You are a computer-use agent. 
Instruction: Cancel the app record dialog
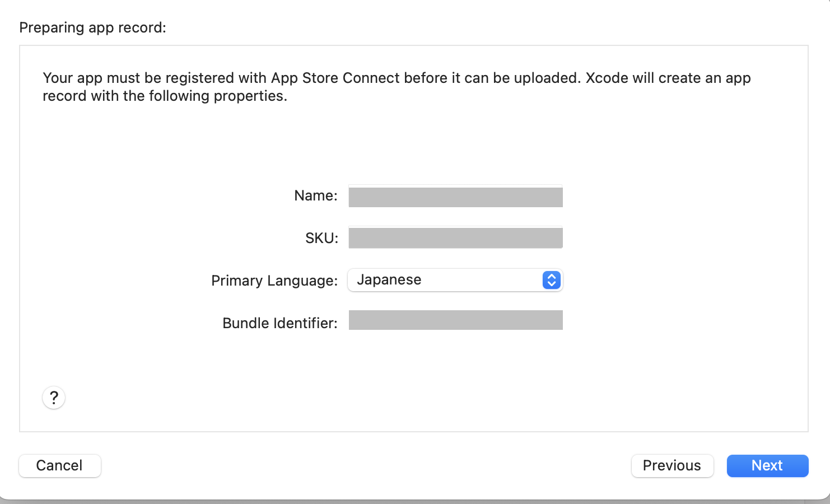pyautogui.click(x=59, y=465)
